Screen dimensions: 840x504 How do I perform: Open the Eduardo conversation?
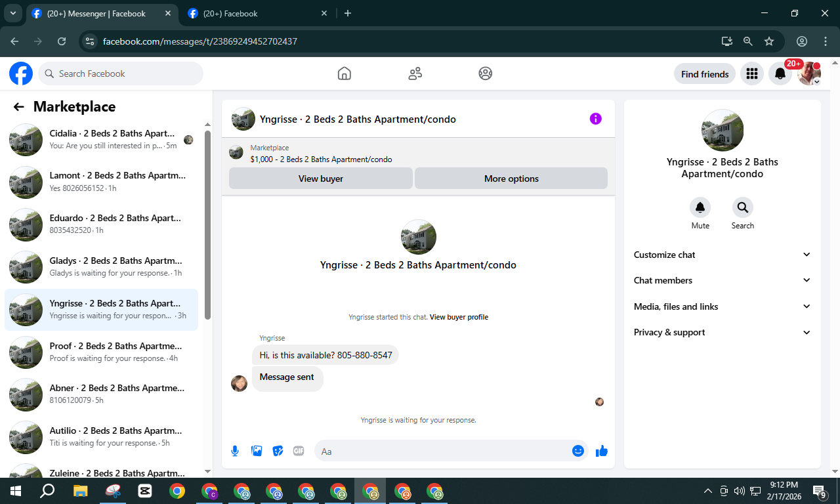(102, 224)
